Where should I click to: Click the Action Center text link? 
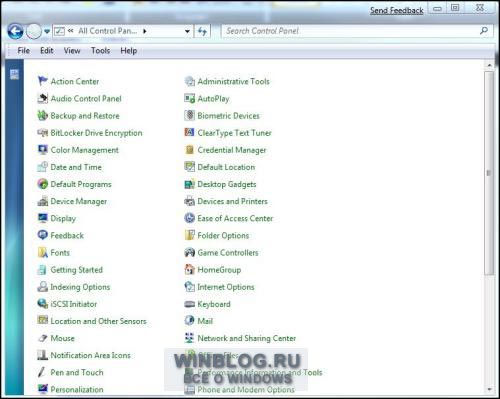point(75,81)
